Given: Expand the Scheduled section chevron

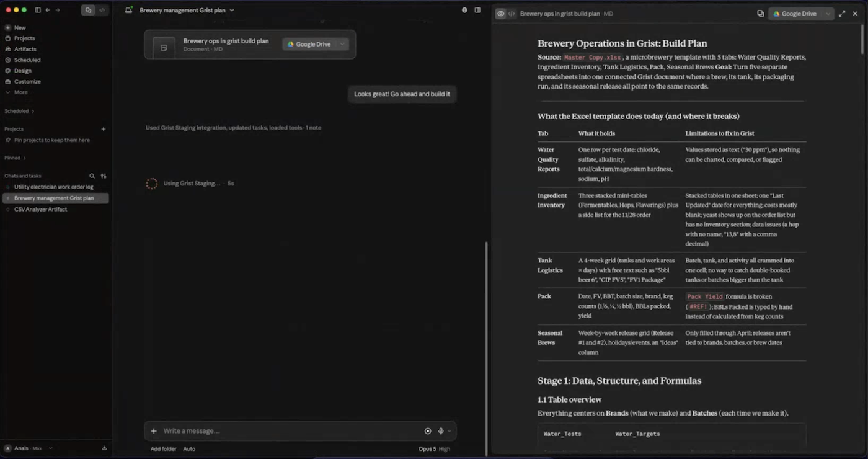Looking at the screenshot, I should (x=33, y=111).
